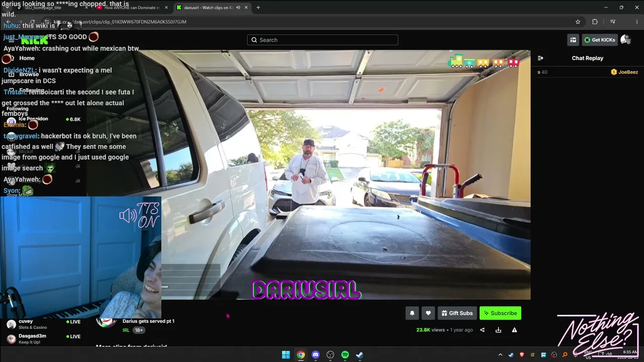Viewport: 644px width, 362px height.
Task: Click the notification bell button
Action: click(412, 313)
